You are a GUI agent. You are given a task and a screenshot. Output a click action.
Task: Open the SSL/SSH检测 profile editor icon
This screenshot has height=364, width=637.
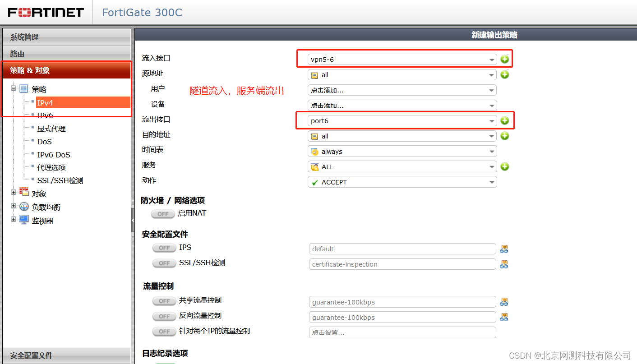click(504, 264)
